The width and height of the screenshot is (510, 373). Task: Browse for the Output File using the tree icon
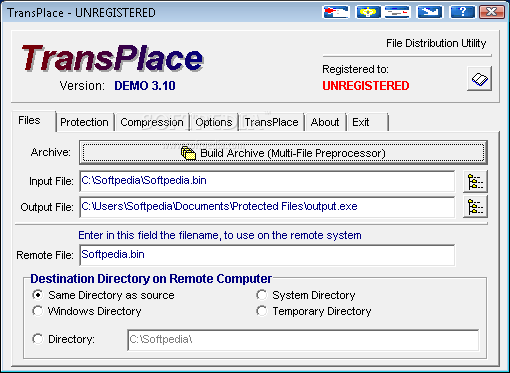coord(475,207)
